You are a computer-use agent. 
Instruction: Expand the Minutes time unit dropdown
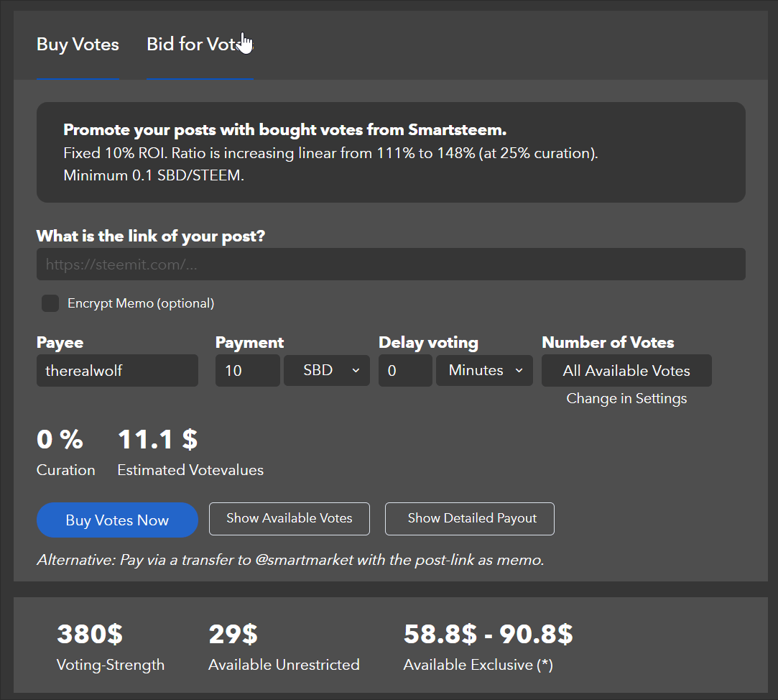483,371
